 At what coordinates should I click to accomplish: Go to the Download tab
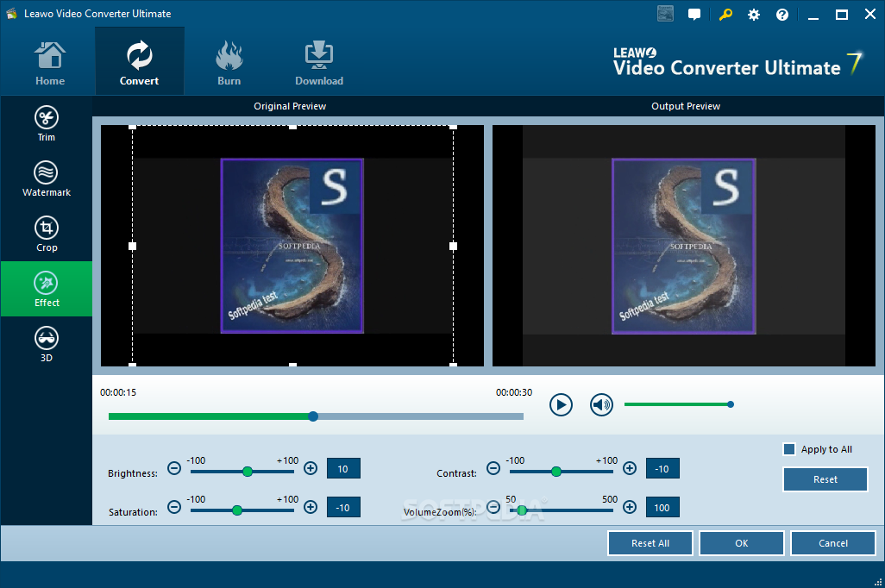tap(319, 63)
